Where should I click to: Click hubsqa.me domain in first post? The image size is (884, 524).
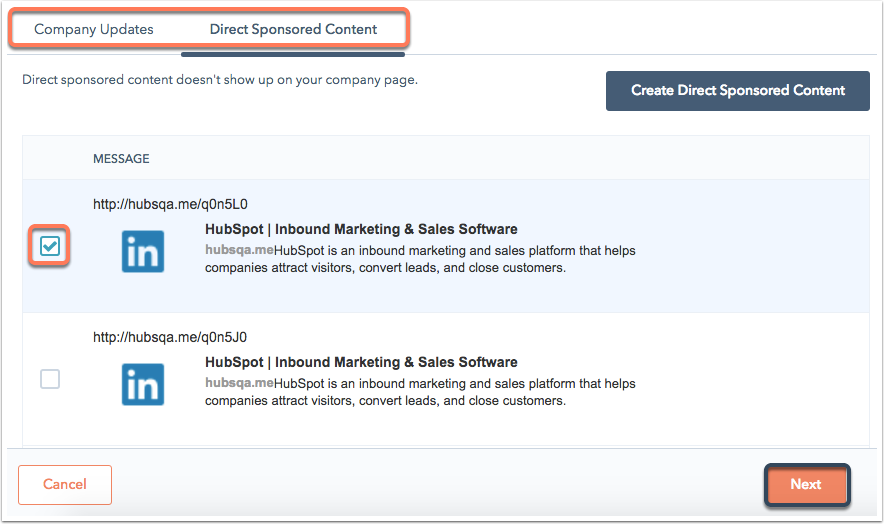click(x=239, y=250)
